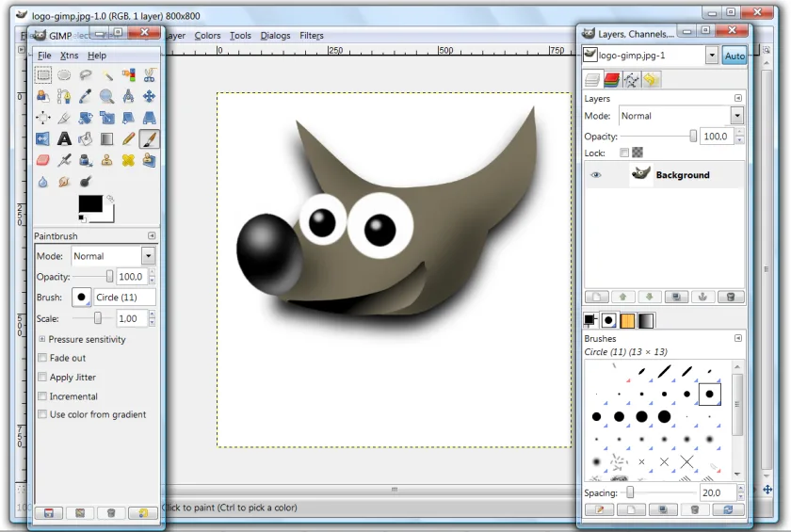Open the Xtns menu
Viewport: 791px width, 532px height.
(x=69, y=56)
